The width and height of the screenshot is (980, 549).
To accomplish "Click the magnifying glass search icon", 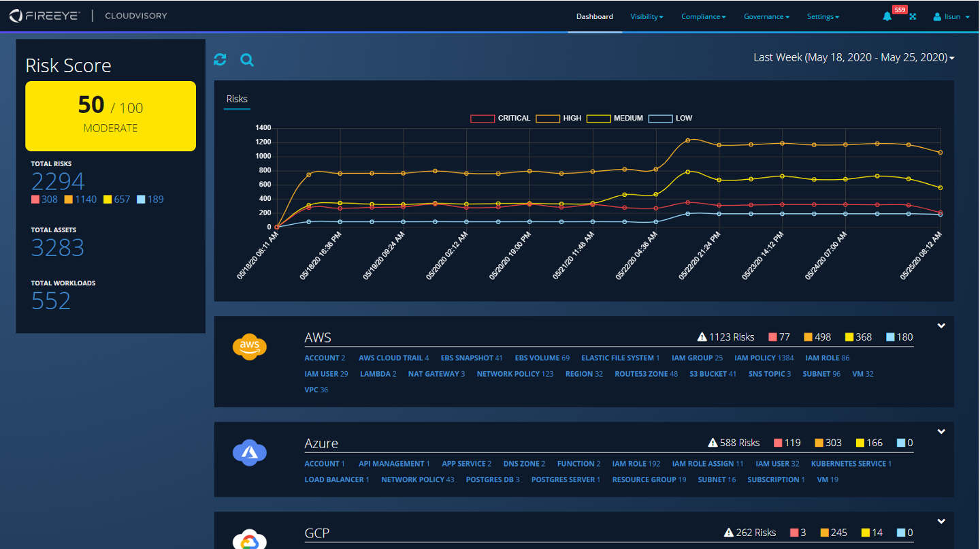I will click(247, 60).
